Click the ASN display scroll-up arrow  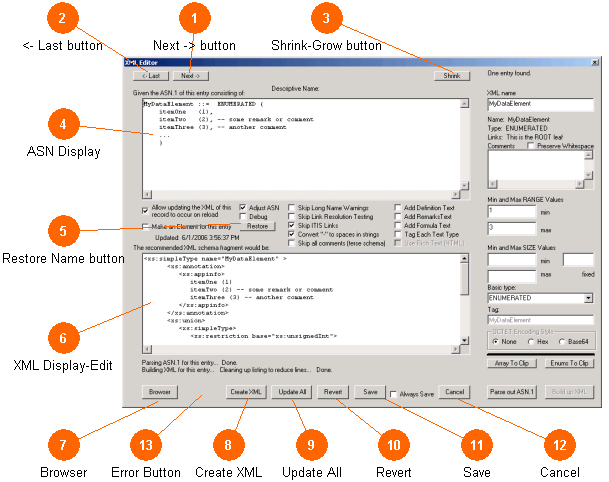click(465, 103)
